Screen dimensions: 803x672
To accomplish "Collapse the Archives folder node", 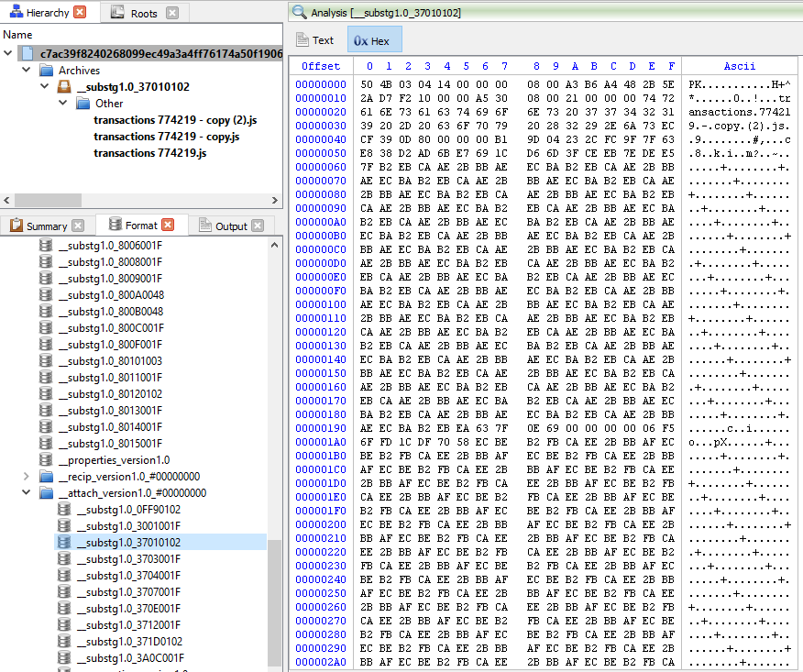I will [27, 69].
